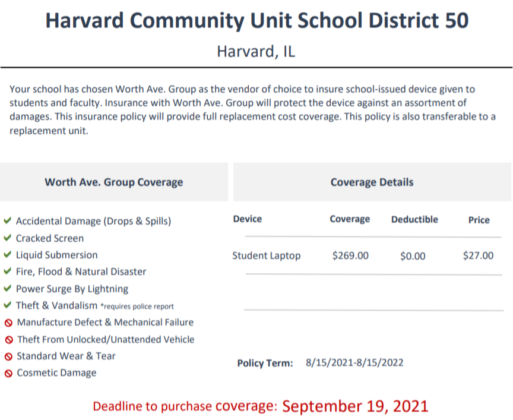Click the red prohibited icon beside Manufacture Defect
This screenshot has width=513, height=420.
tap(8, 323)
